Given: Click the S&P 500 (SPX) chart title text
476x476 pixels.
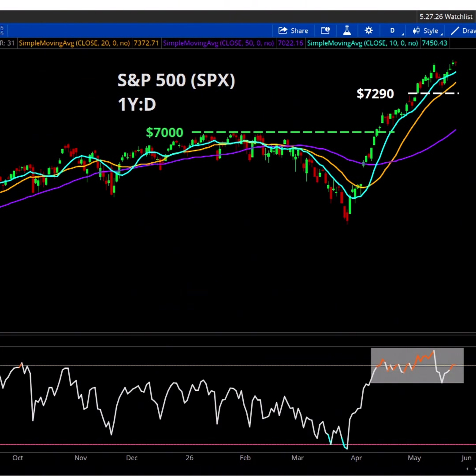Looking at the screenshot, I should 176,80.
